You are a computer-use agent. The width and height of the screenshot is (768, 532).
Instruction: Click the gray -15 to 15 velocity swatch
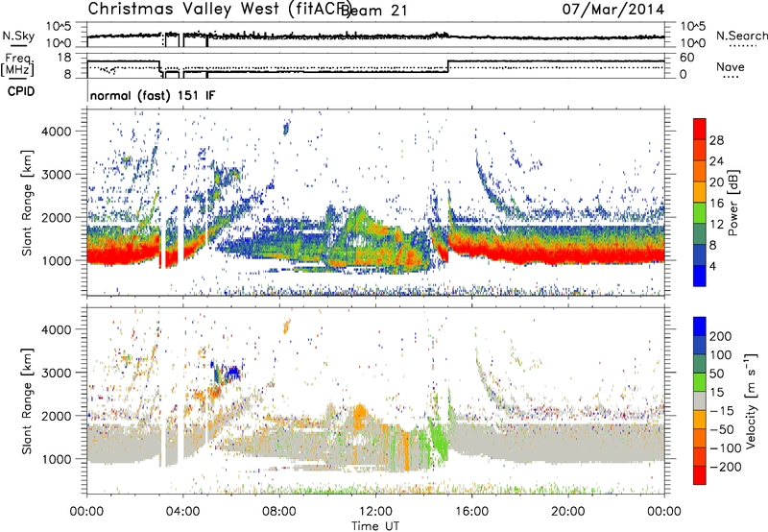700,400
